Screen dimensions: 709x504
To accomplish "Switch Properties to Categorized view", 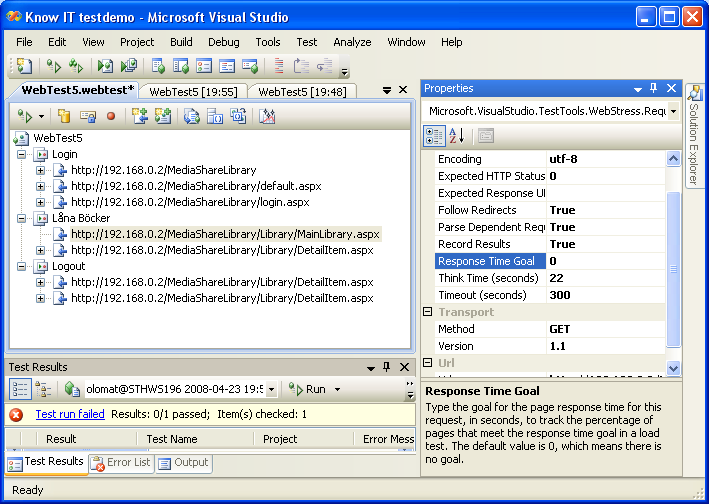I will pyautogui.click(x=434, y=136).
